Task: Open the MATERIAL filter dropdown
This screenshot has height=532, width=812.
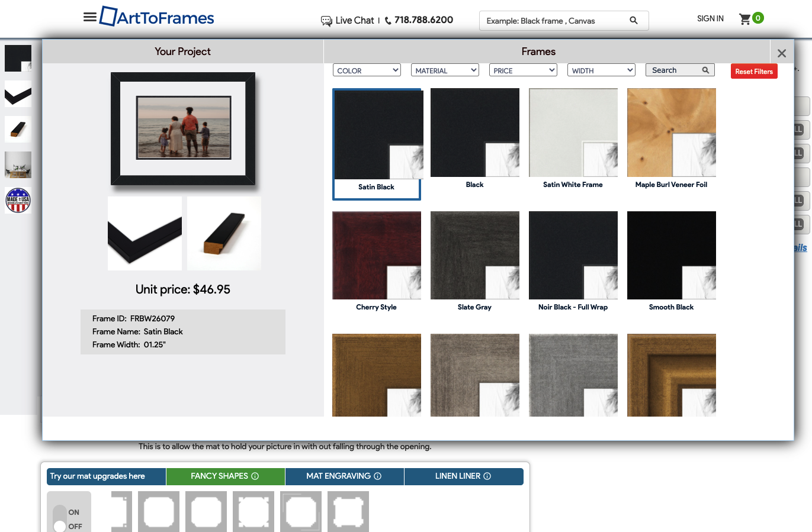Action: click(445, 70)
